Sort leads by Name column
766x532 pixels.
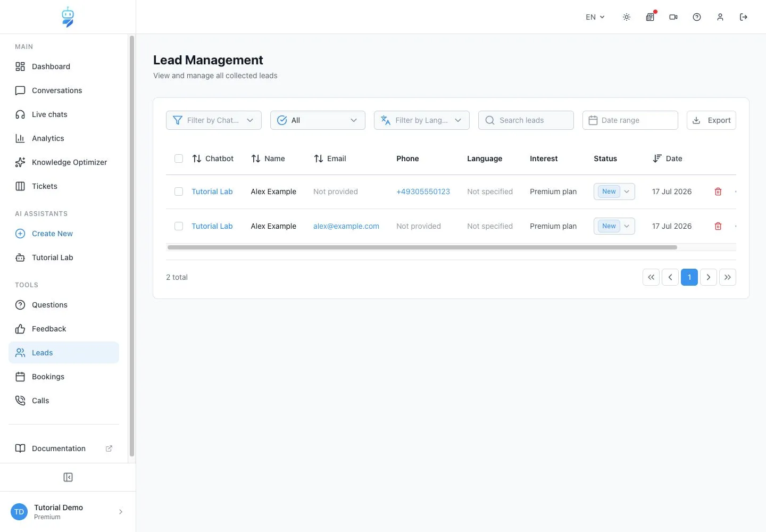(268, 159)
